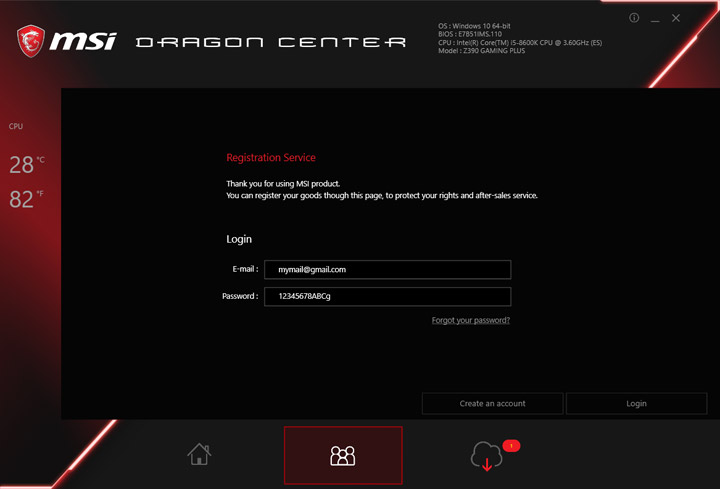
Task: Click the MSI dragon shield logo
Action: pyautogui.click(x=31, y=41)
